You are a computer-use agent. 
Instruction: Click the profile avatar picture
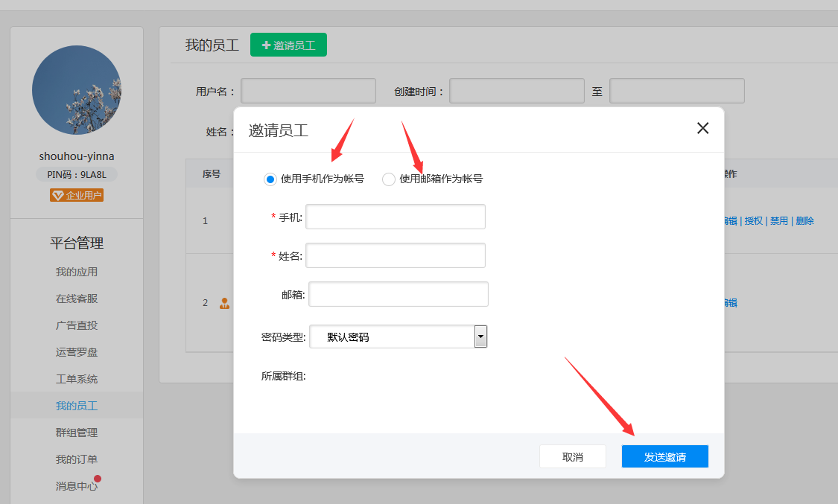77,90
